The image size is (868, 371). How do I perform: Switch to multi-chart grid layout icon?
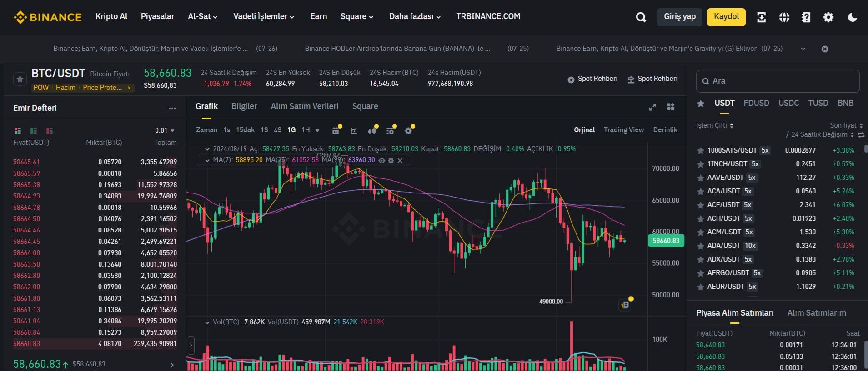[x=671, y=107]
